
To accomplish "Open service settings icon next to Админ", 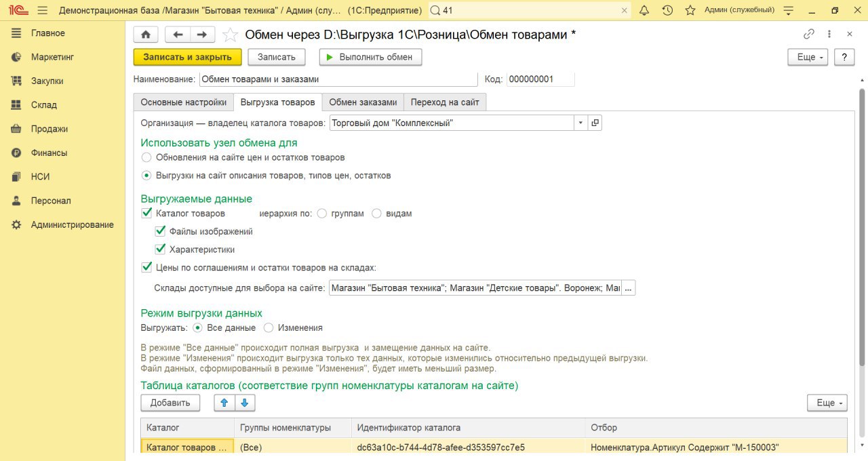I will (x=788, y=10).
